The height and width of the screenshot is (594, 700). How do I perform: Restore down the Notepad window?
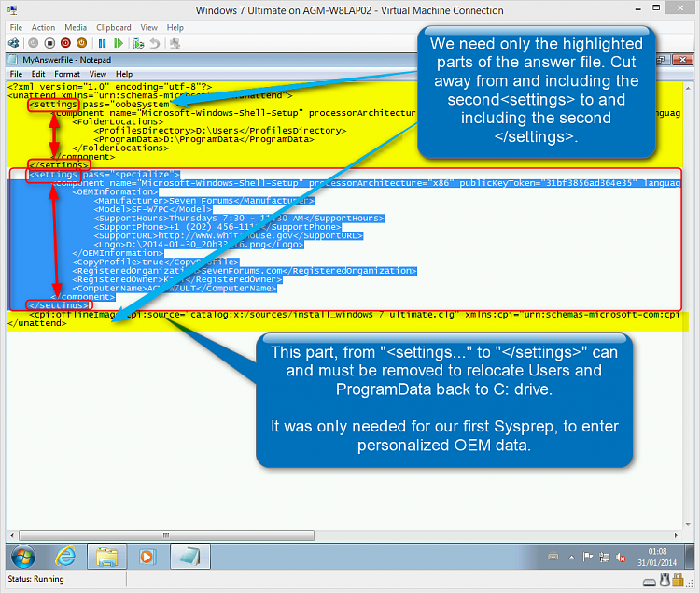(x=662, y=60)
